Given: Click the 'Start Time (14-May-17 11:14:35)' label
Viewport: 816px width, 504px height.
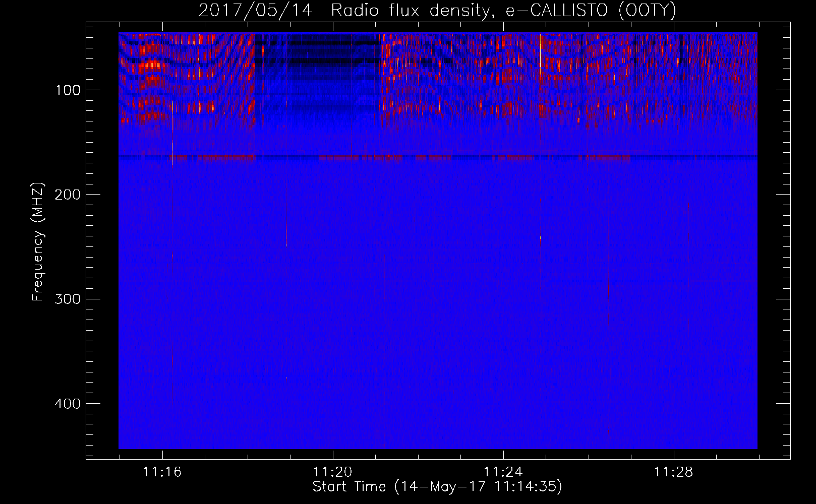Looking at the screenshot, I should (x=437, y=487).
